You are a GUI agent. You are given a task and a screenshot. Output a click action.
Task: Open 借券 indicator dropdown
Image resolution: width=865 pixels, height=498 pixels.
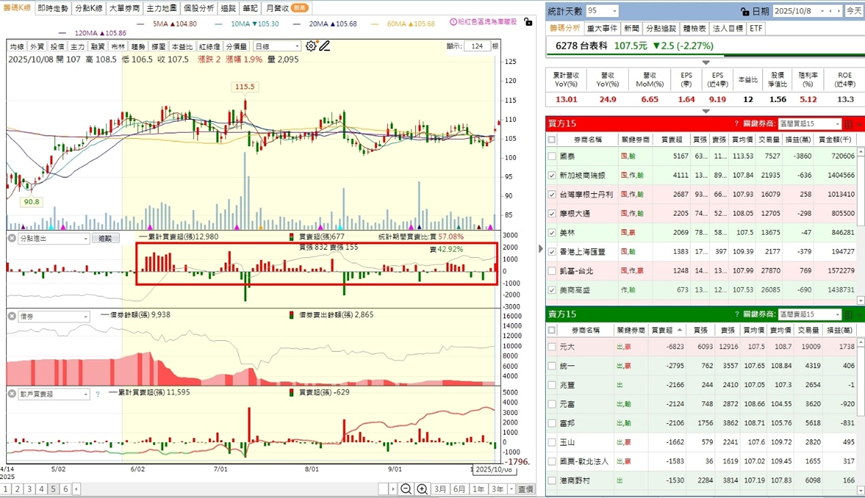click(x=54, y=317)
